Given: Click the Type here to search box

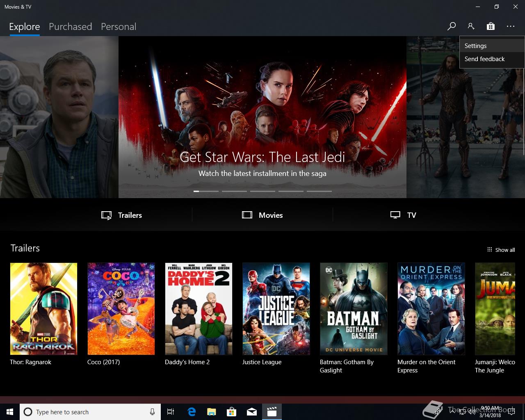Looking at the screenshot, I should point(89,412).
